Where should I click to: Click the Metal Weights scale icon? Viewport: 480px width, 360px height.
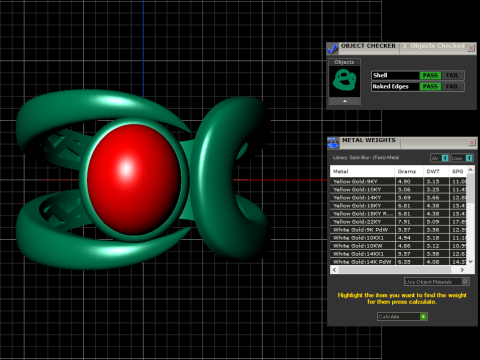click(x=333, y=143)
